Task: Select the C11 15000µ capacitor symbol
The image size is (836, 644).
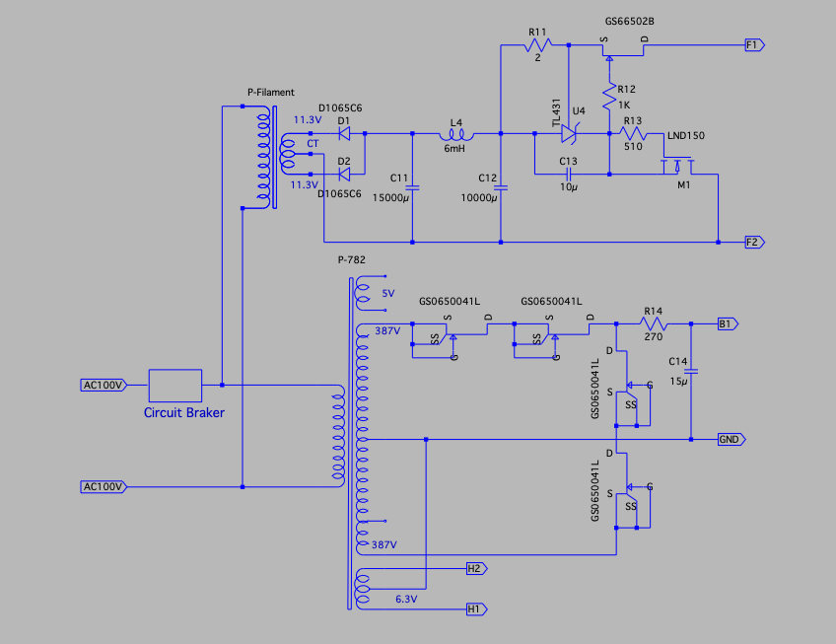Action: [412, 187]
